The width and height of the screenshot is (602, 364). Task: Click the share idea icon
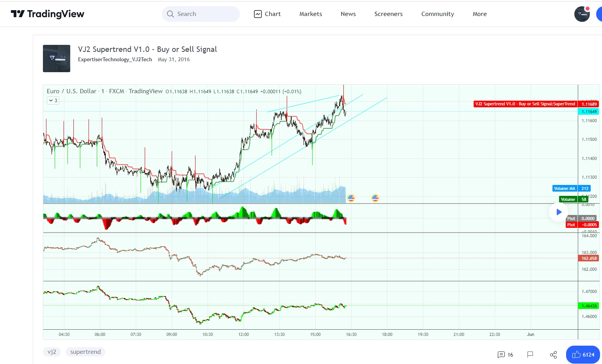(553, 355)
